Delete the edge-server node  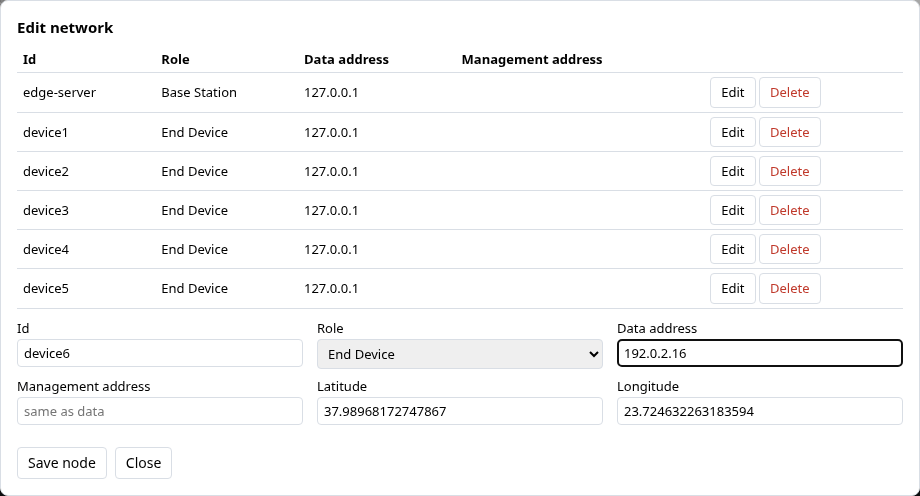(789, 93)
